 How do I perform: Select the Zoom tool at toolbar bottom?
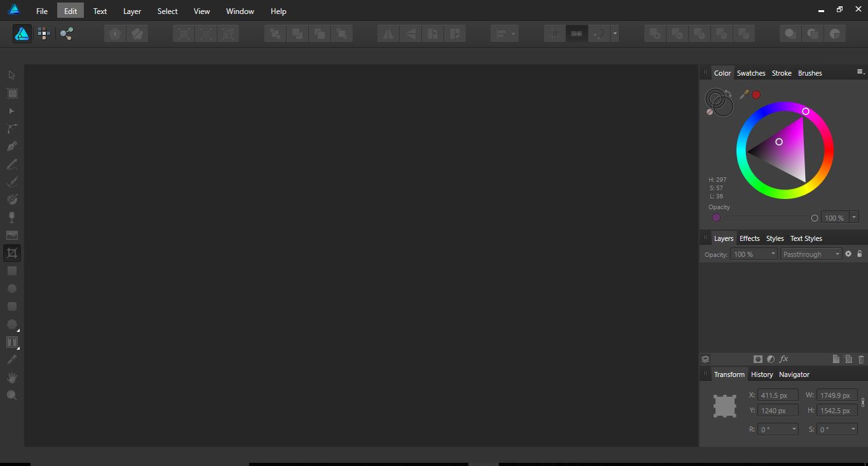pos(11,395)
